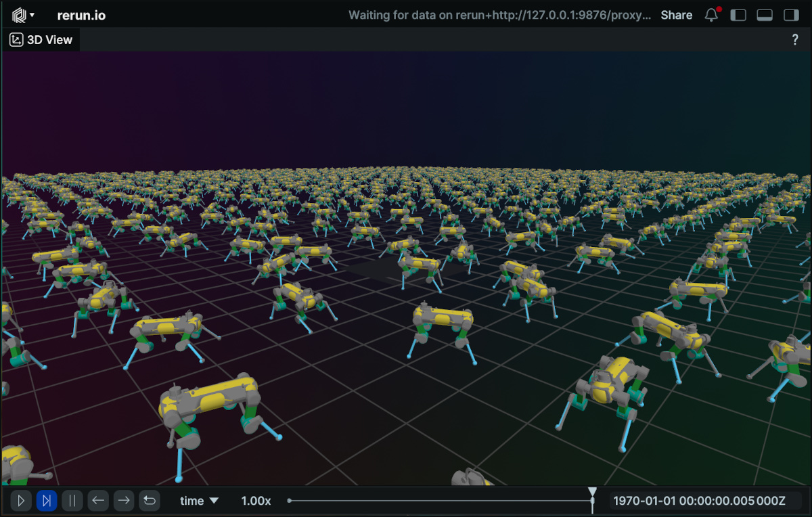The width and height of the screenshot is (812, 517).
Task: Open the time timeline dropdown
Action: 199,501
